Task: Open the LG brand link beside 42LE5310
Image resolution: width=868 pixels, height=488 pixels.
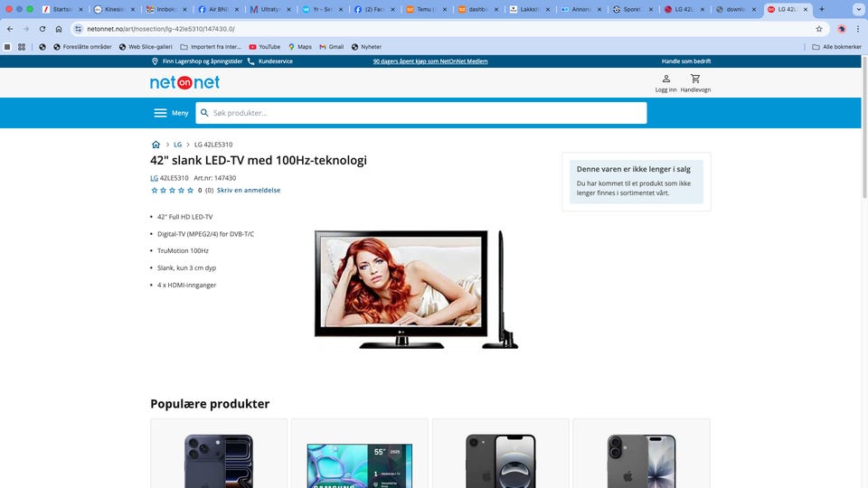Action: [154, 178]
